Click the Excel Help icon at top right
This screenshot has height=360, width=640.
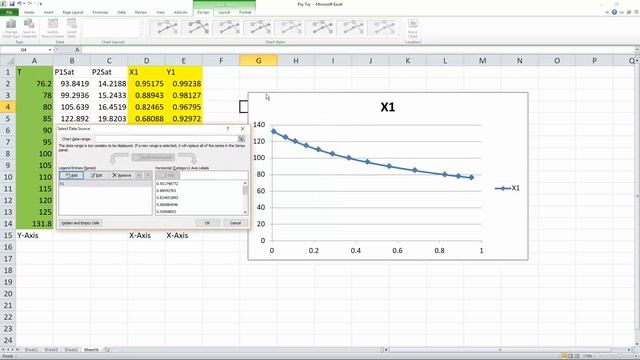[x=614, y=12]
